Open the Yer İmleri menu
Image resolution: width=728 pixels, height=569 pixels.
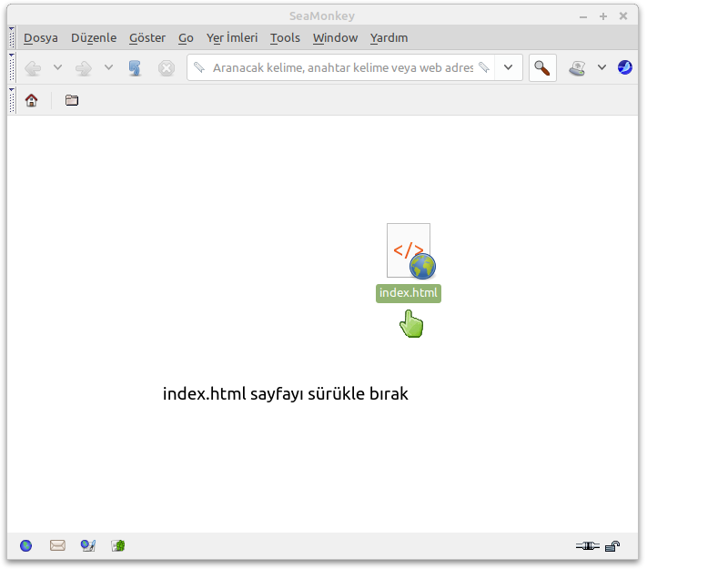(x=232, y=37)
